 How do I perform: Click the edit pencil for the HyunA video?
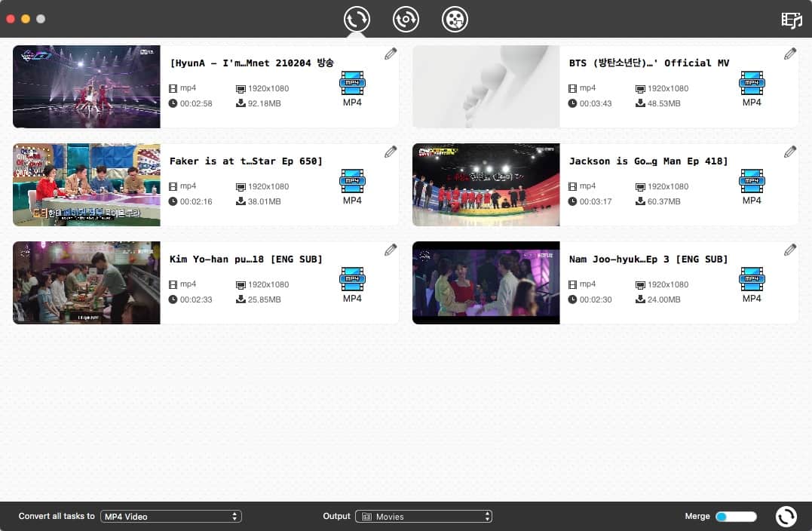(x=391, y=54)
